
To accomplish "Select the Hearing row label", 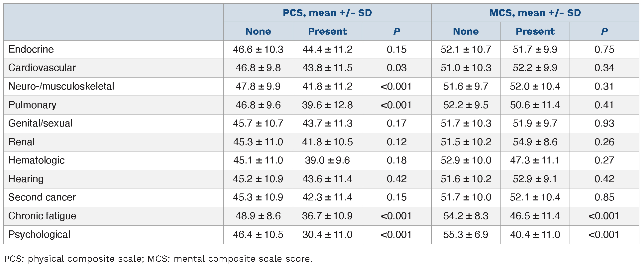I will tap(26, 179).
